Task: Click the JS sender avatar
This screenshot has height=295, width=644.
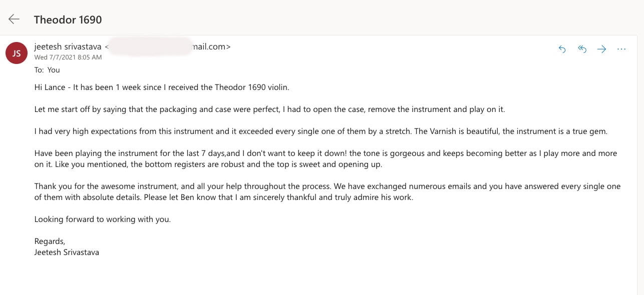Action: click(x=17, y=53)
